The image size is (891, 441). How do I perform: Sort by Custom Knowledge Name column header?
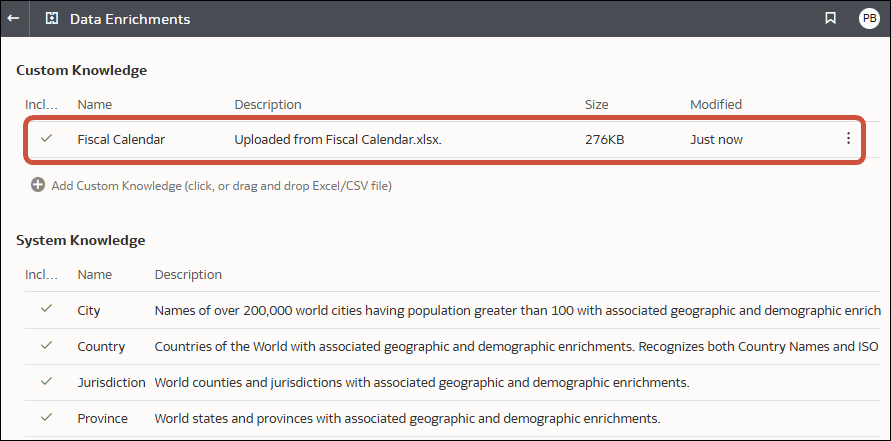[94, 104]
